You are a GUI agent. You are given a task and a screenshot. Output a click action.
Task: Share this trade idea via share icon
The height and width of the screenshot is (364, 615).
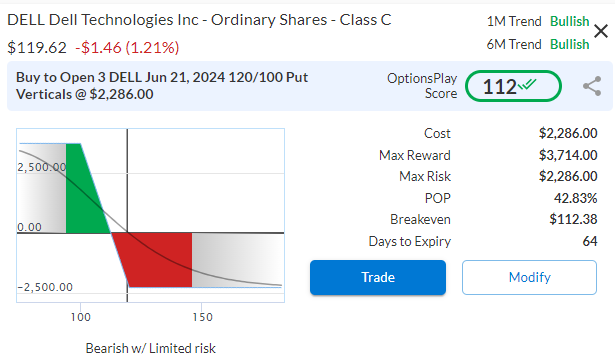(592, 86)
